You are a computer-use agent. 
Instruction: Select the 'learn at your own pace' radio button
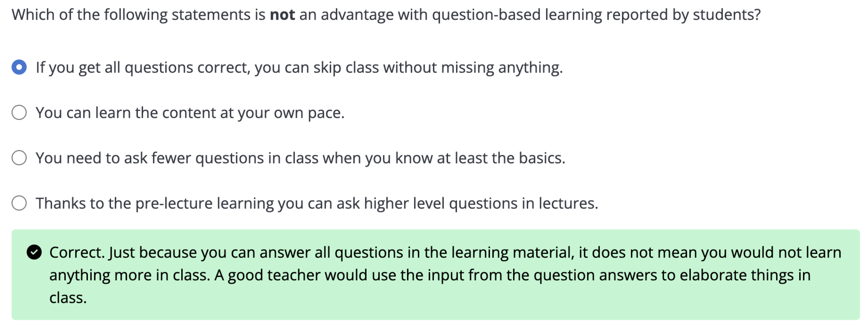coord(19,112)
